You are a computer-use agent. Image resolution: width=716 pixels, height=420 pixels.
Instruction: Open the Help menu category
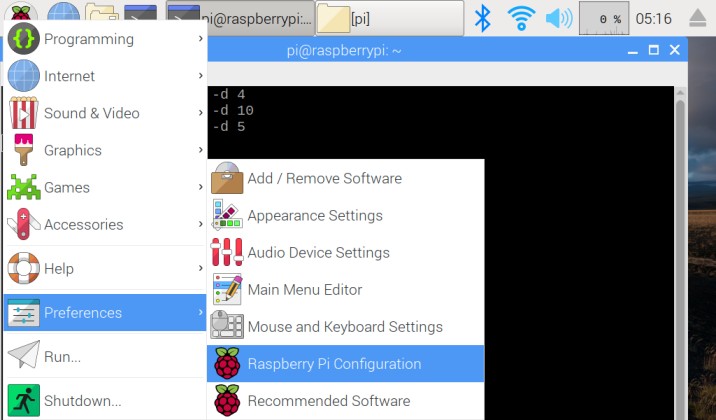point(105,268)
